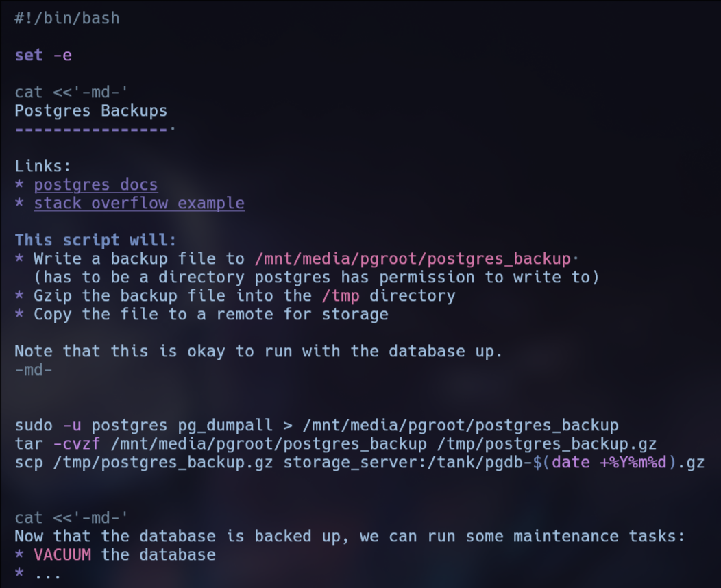Click the /mnt/media/pgroot/postgres_backup path in the bullet list

(413, 259)
